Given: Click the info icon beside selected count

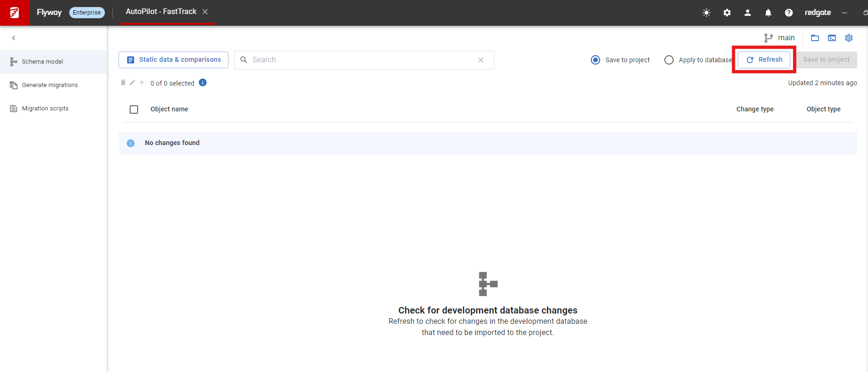Looking at the screenshot, I should (x=203, y=83).
